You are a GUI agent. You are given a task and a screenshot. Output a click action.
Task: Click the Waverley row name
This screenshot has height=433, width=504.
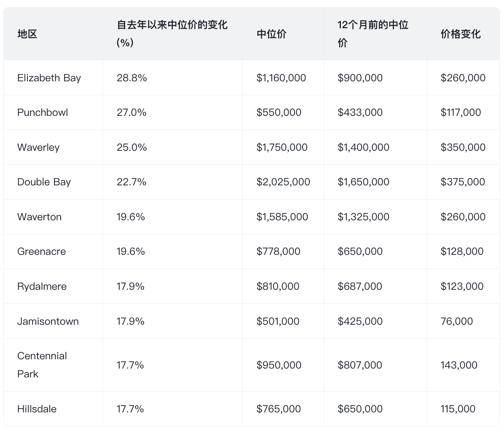(38, 147)
